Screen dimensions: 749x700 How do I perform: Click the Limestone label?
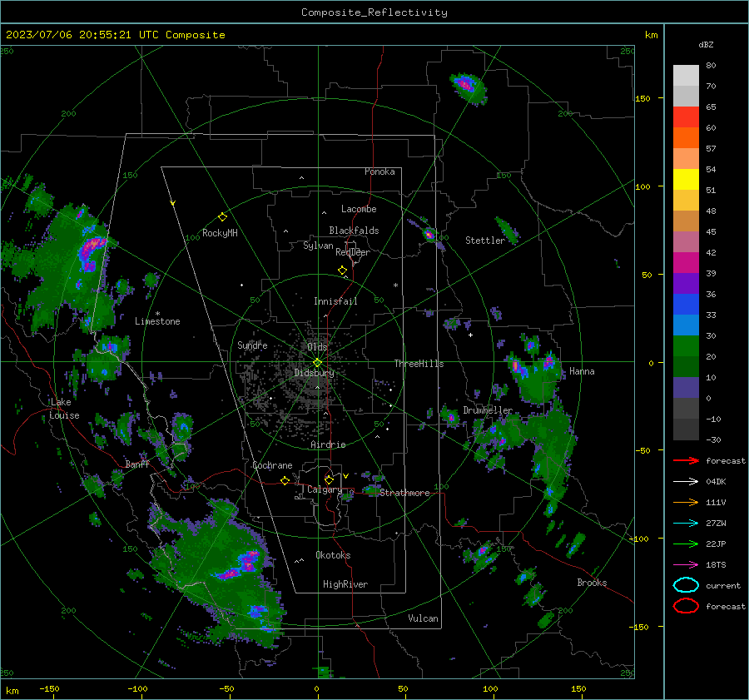157,321
